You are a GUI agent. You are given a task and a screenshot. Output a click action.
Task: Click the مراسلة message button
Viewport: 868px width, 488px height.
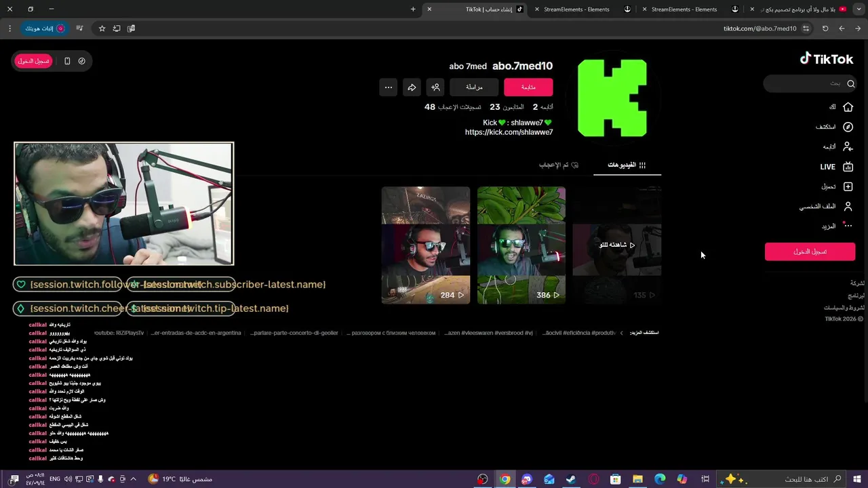pos(474,87)
